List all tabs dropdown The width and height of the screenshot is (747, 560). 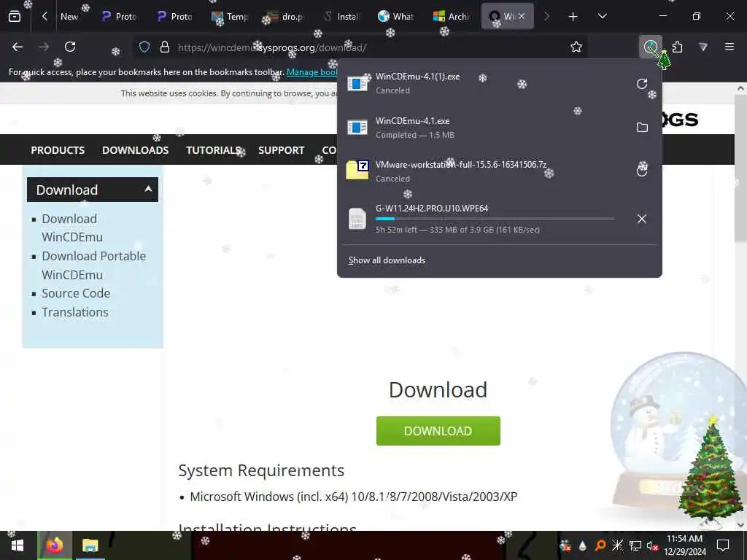click(602, 17)
